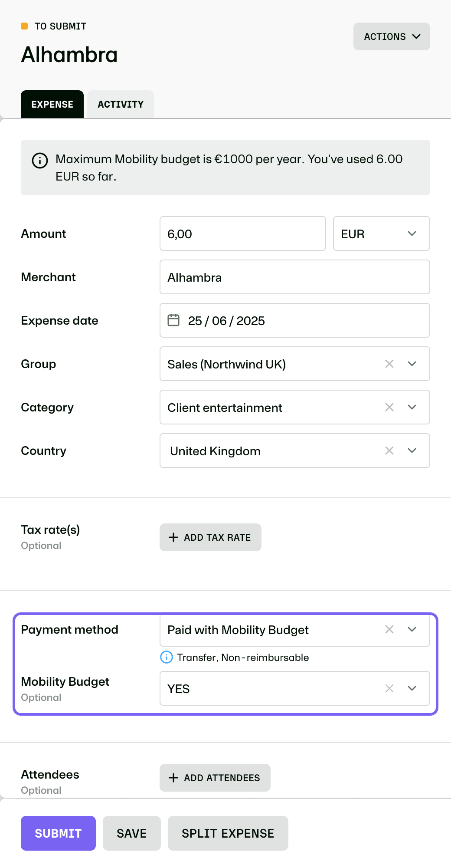Image resolution: width=451 pixels, height=868 pixels.
Task: Click the Alhambra page title
Action: (69, 55)
